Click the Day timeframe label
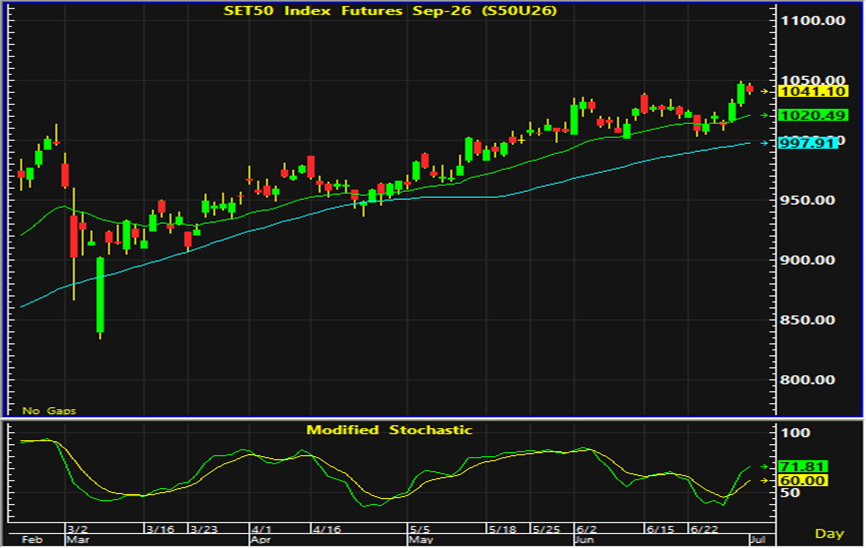This screenshot has width=866, height=548. click(830, 534)
